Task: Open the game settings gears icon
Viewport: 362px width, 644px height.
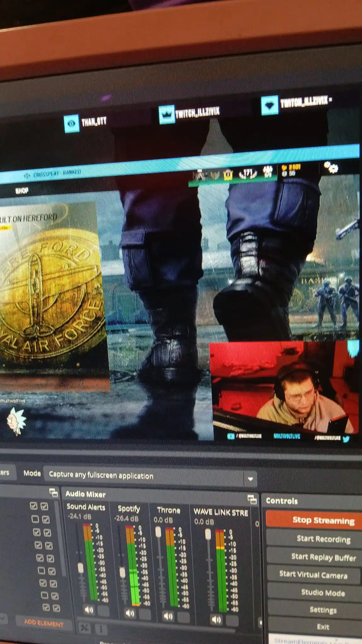Action: [331, 167]
